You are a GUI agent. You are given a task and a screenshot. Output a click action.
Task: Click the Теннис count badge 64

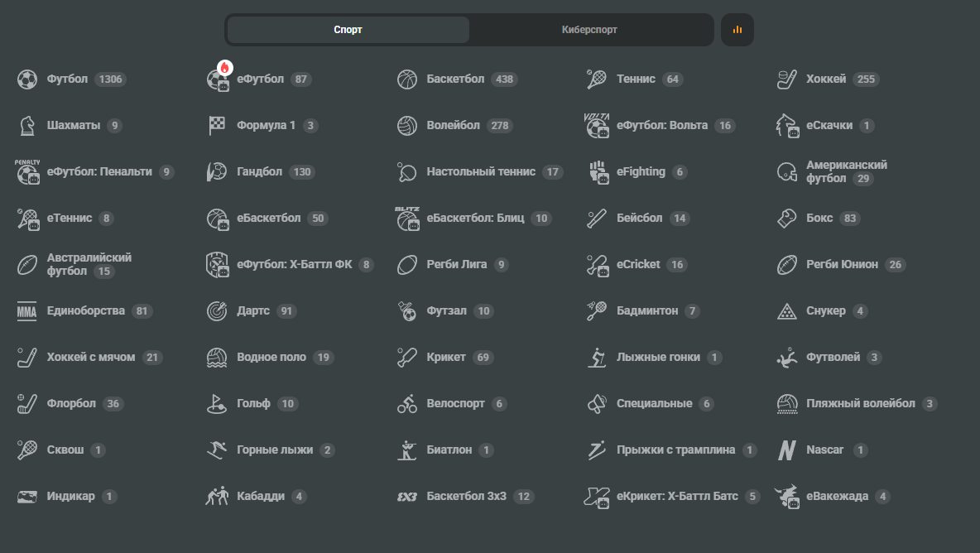coord(672,79)
